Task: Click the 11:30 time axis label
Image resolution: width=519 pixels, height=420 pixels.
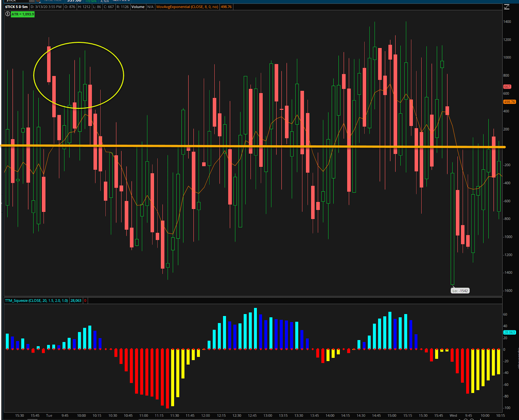Action: click(175, 415)
